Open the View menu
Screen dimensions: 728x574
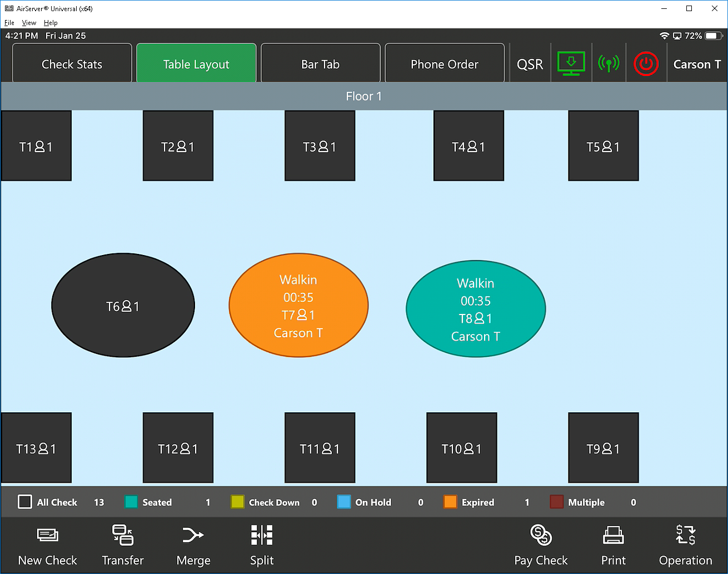[29, 23]
